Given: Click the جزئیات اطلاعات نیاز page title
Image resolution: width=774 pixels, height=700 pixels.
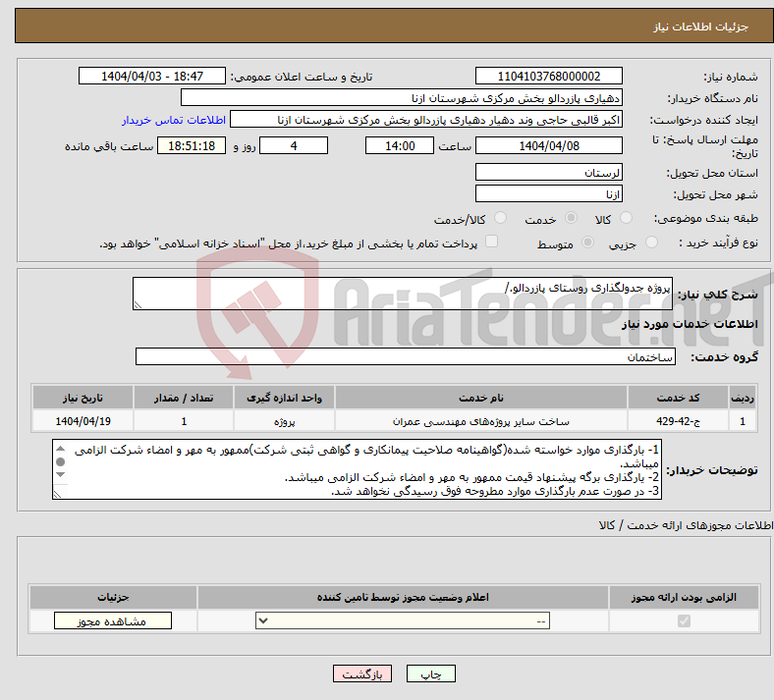Looking at the screenshot, I should point(701,27).
